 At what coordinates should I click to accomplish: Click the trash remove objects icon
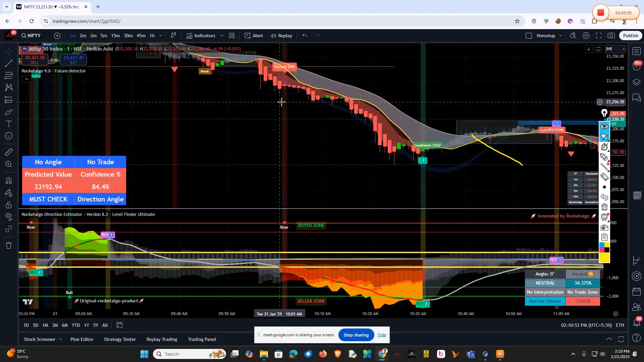coord(9,245)
